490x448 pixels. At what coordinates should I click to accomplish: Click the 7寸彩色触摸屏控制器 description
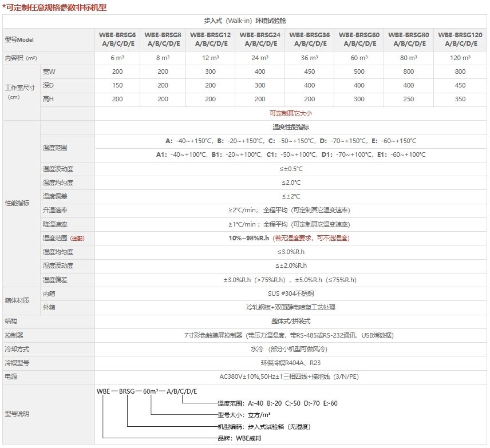[291, 335]
